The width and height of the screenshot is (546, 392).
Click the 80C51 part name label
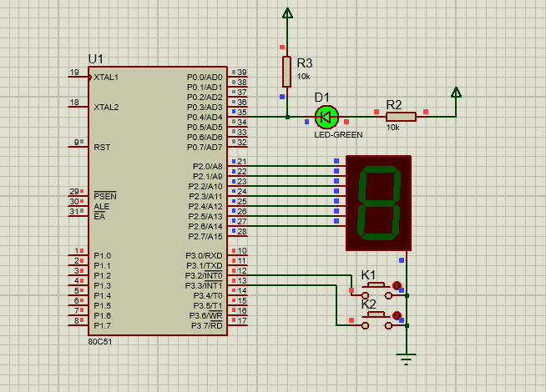[x=100, y=342]
